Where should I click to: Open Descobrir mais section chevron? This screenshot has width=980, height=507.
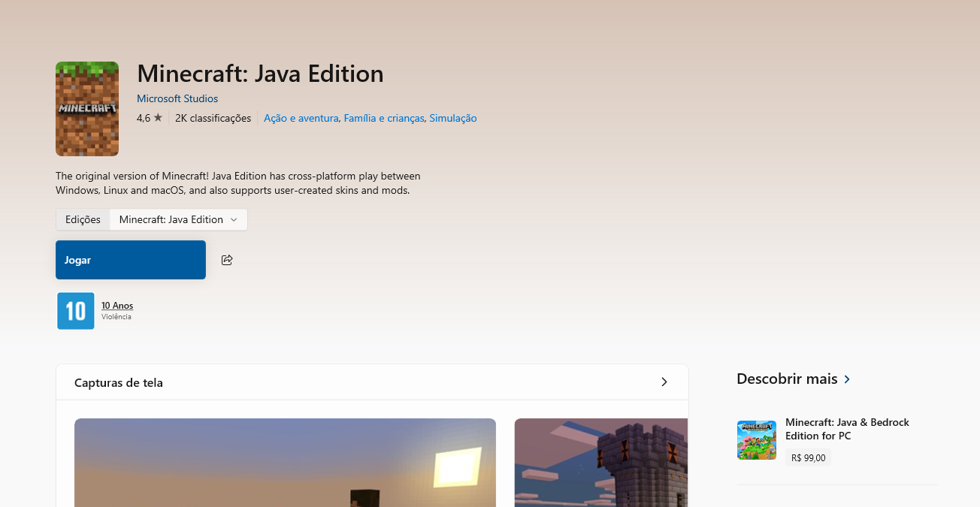pos(847,379)
